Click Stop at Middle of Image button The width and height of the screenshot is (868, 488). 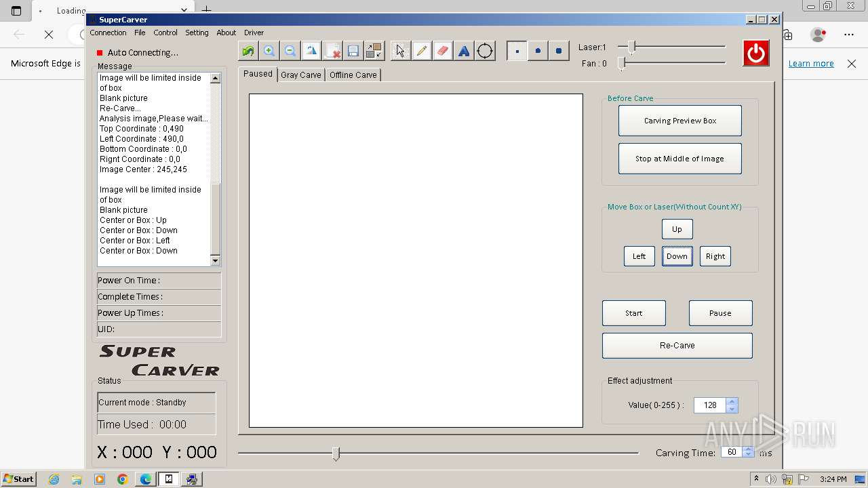[x=680, y=159]
